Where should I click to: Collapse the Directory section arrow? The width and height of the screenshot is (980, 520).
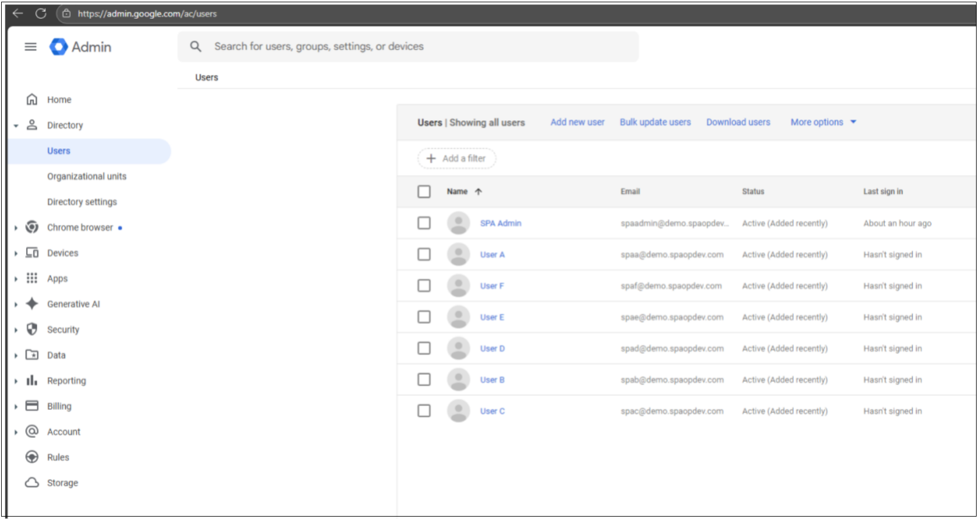(x=16, y=126)
